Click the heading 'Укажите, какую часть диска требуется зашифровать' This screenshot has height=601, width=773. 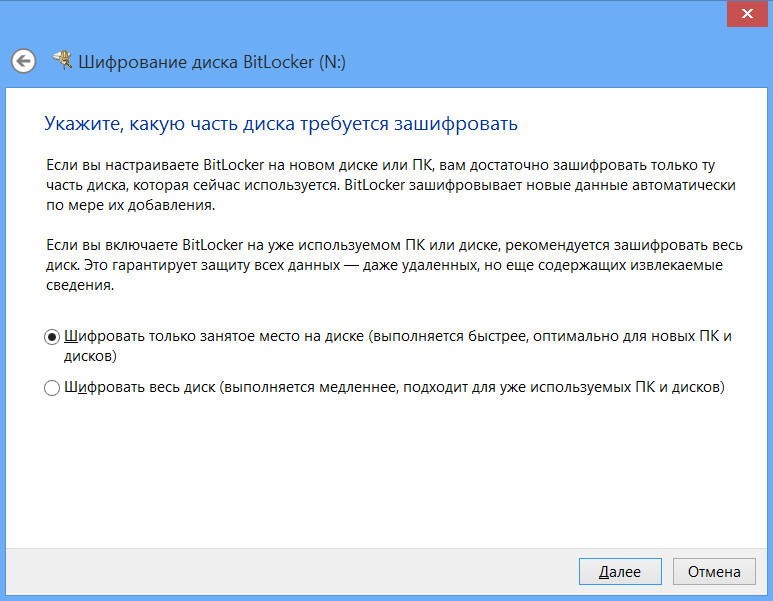pos(281,124)
